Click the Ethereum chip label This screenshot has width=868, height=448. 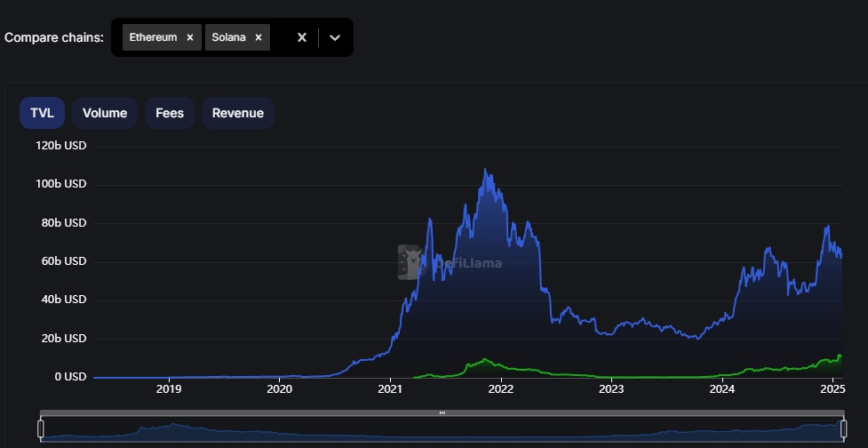153,37
